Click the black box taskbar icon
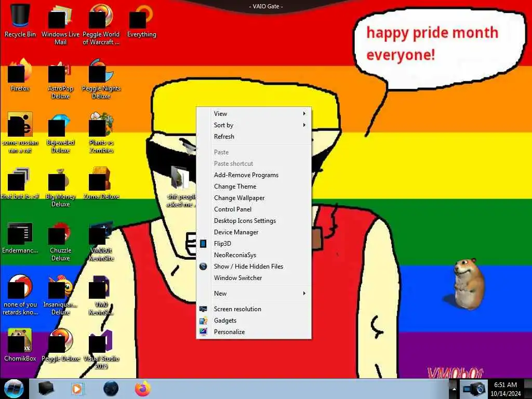The width and height of the screenshot is (532, 399). pyautogui.click(x=46, y=389)
